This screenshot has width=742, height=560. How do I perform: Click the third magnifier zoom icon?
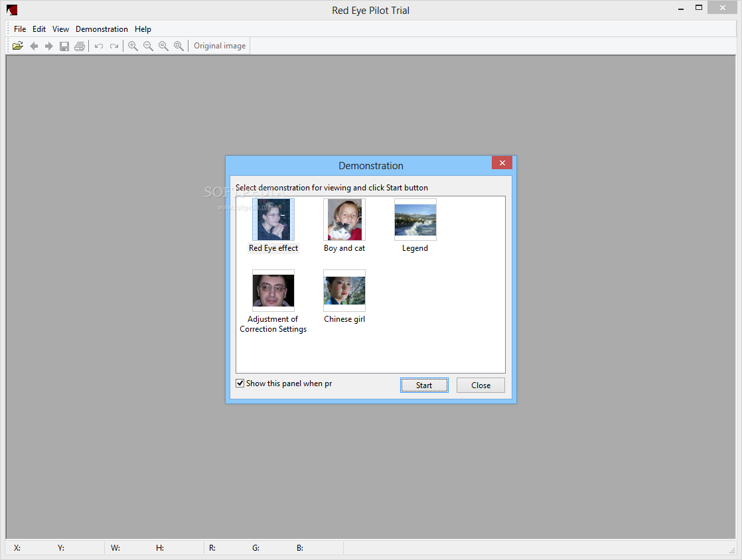[x=163, y=46]
